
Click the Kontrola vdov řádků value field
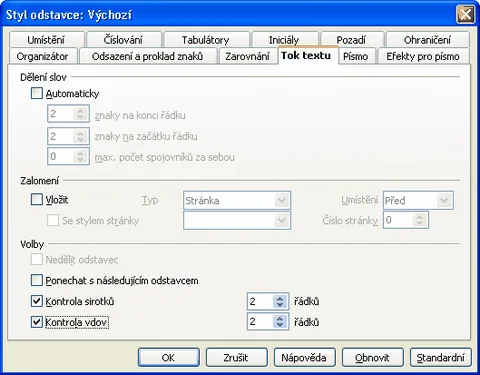(268, 321)
